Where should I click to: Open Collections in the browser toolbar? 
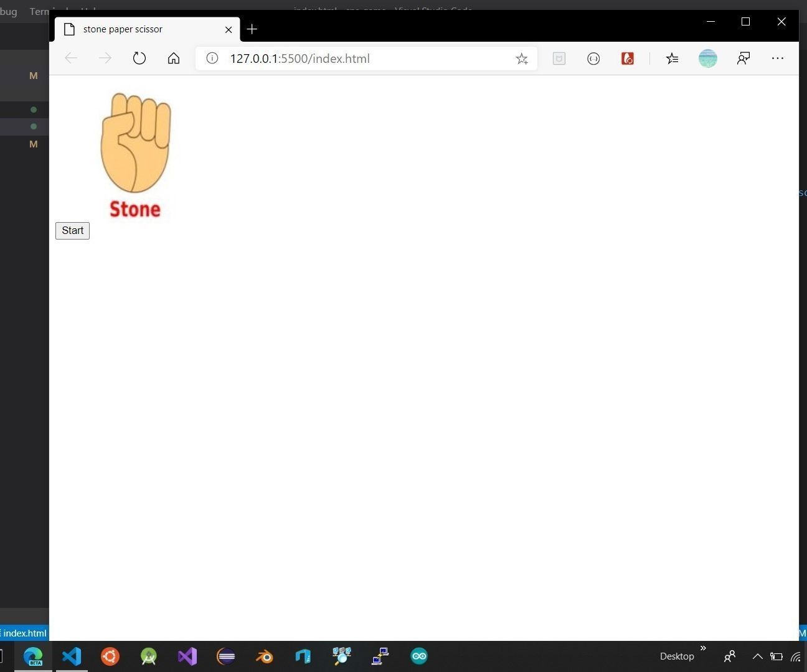tap(559, 58)
